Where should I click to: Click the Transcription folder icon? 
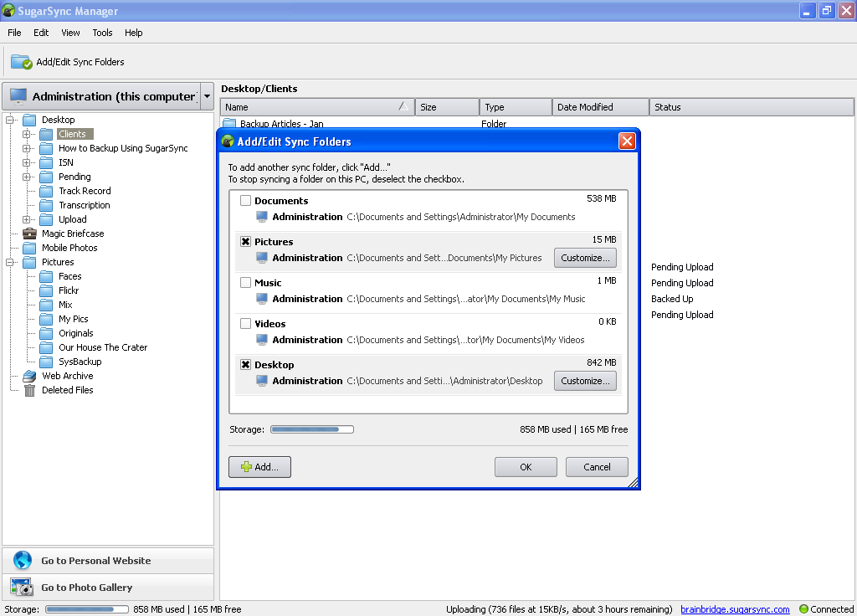pyautogui.click(x=47, y=205)
